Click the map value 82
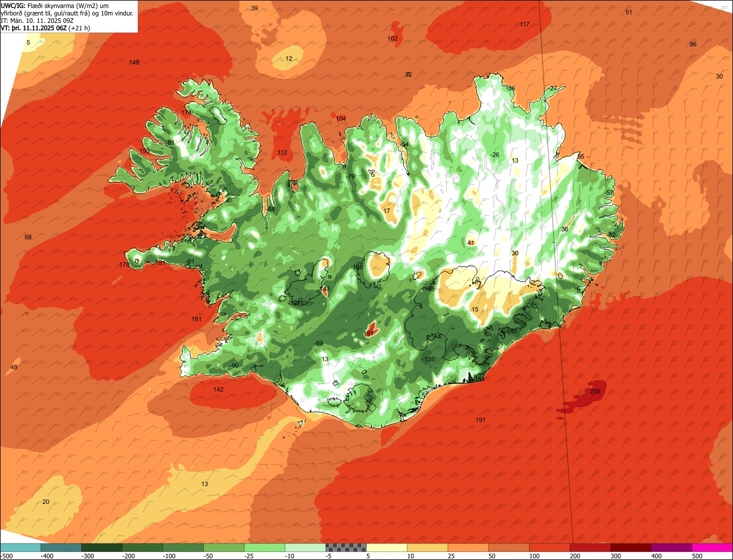The image size is (733, 560). coord(612,235)
